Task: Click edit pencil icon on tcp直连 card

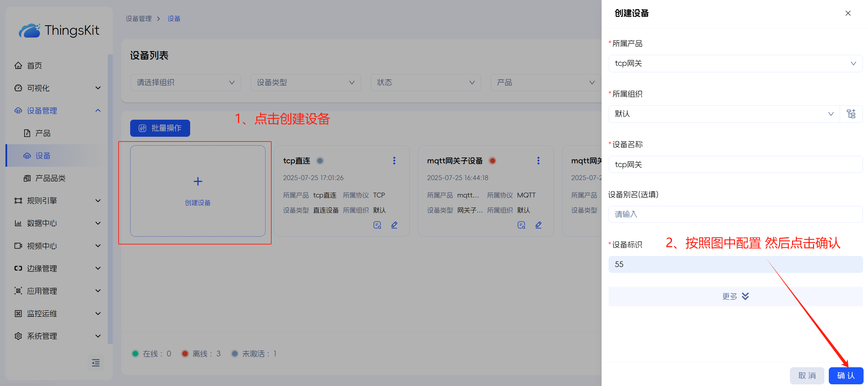Action: [x=394, y=225]
